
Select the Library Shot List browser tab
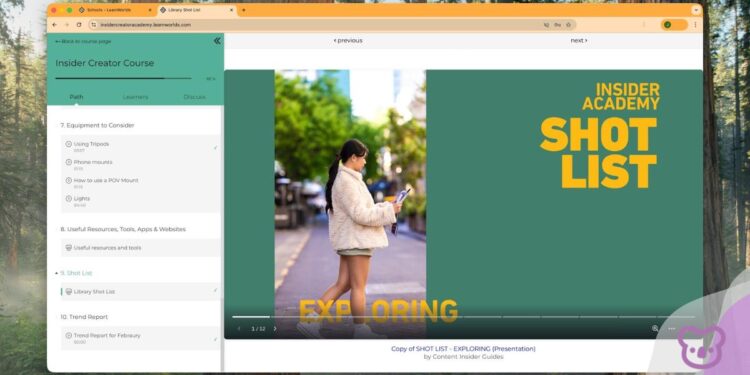196,10
